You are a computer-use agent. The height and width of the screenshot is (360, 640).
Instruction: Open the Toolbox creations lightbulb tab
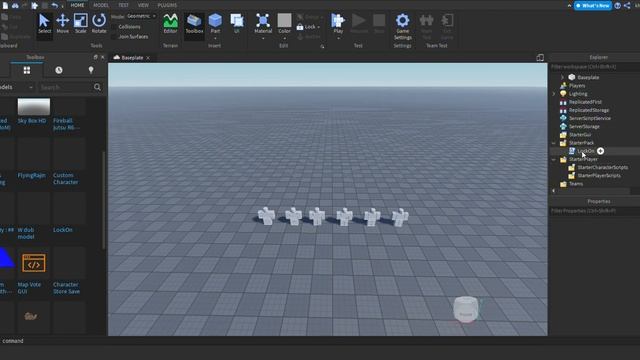tap(91, 70)
